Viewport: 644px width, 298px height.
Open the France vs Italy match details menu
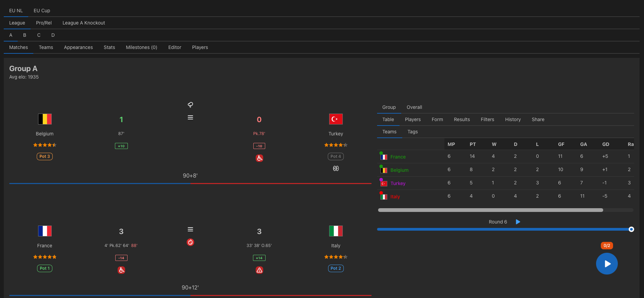click(x=190, y=229)
